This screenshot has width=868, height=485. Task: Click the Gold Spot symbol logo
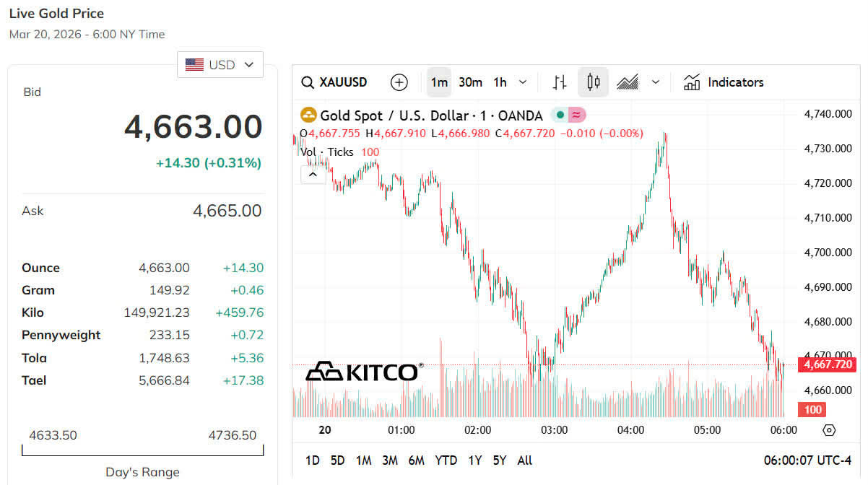[308, 115]
